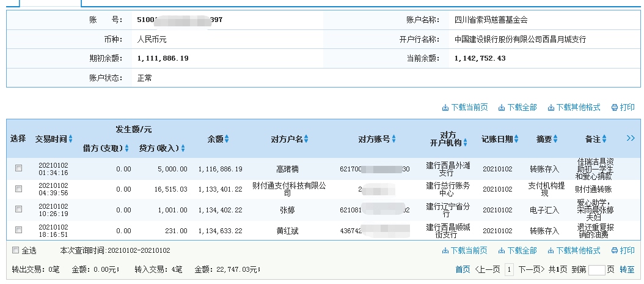Check the 黄红斌 transaction row checkbox
Screen dimensions: 644x284
pos(18,230)
